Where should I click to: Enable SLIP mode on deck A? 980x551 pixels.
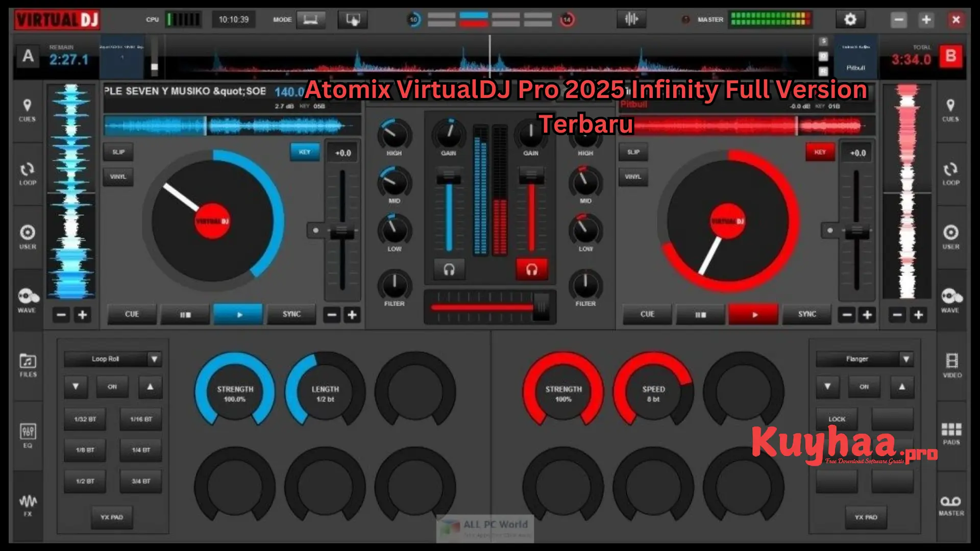pos(118,152)
